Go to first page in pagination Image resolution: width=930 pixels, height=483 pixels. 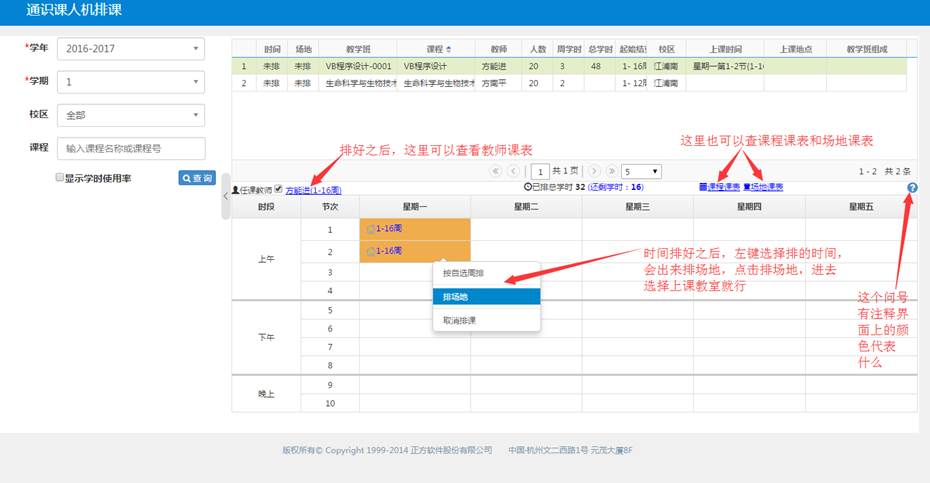tap(495, 171)
